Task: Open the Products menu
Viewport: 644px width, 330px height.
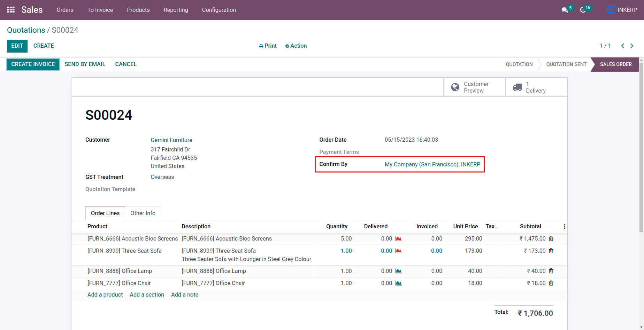Action: 138,10
